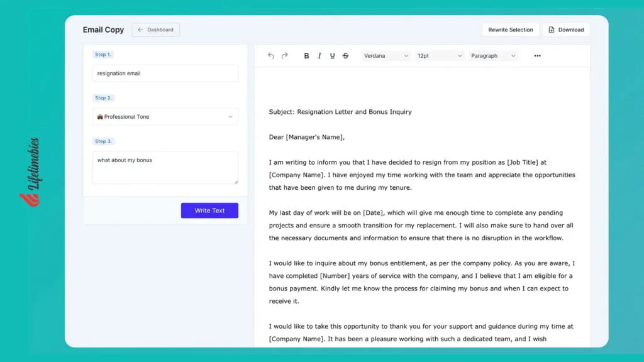Image resolution: width=644 pixels, height=362 pixels.
Task: Download the email copy
Action: 567,30
